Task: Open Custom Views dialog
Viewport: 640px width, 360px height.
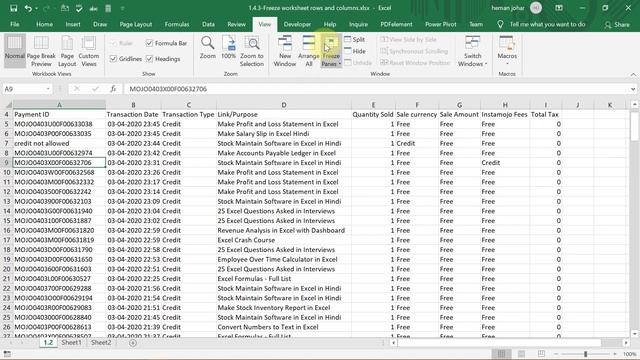Action: click(89, 51)
